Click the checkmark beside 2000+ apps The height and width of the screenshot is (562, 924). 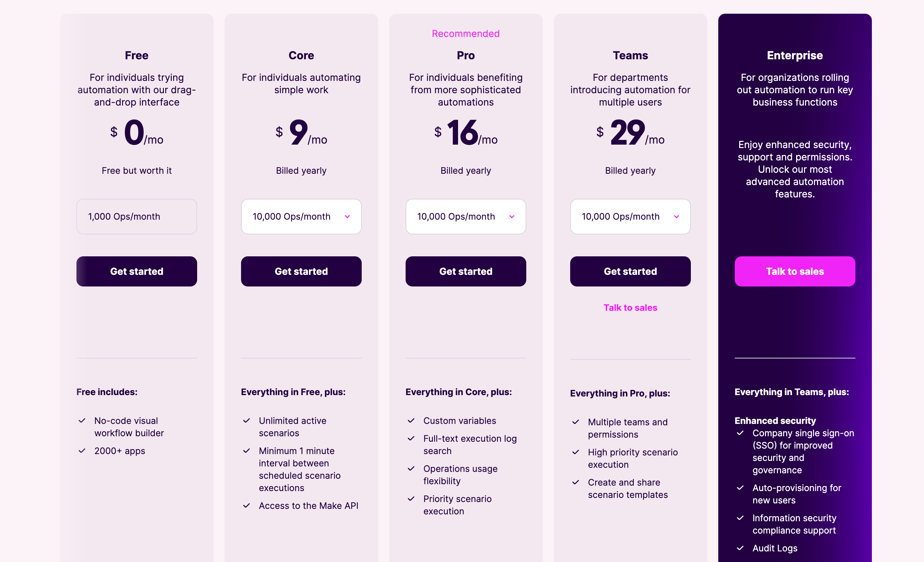(83, 451)
